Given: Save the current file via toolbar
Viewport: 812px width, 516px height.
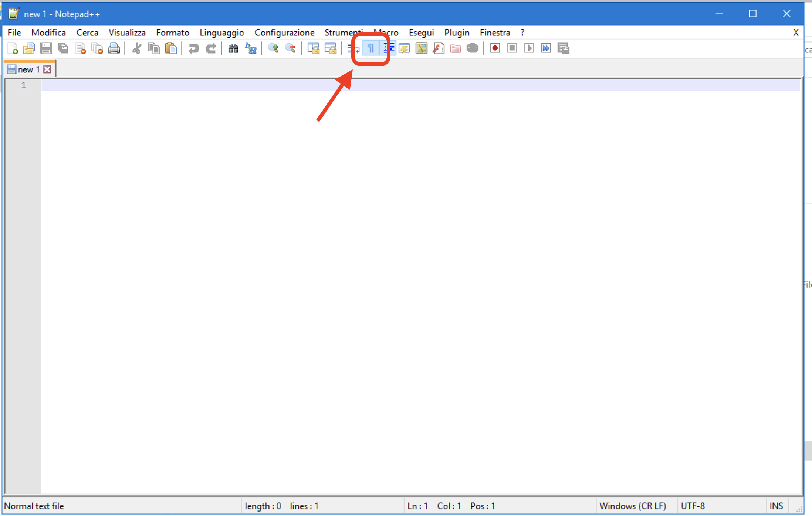Looking at the screenshot, I should pos(46,48).
